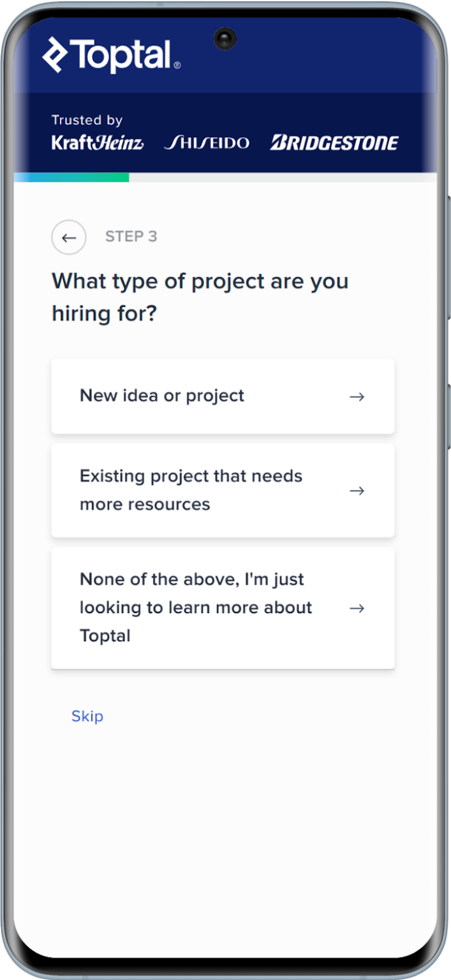
Task: Tap the Bridgestone brand logo
Action: 335,142
